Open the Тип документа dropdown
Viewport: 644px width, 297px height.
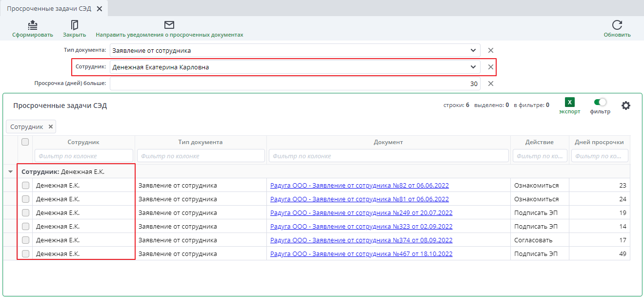[473, 50]
